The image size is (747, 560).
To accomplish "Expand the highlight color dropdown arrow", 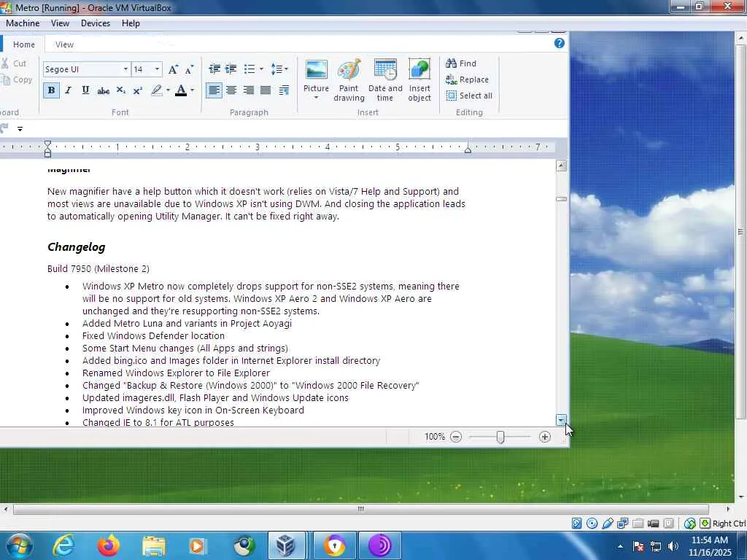I will click(168, 90).
